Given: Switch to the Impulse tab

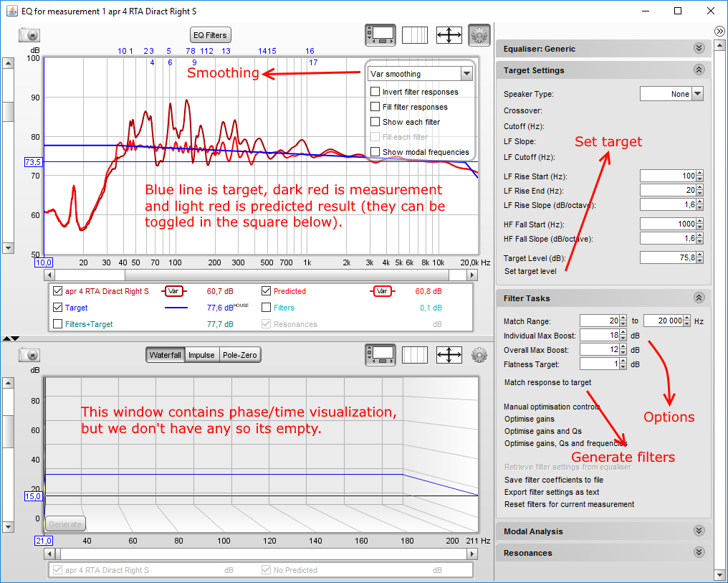Looking at the screenshot, I should pyautogui.click(x=201, y=355).
